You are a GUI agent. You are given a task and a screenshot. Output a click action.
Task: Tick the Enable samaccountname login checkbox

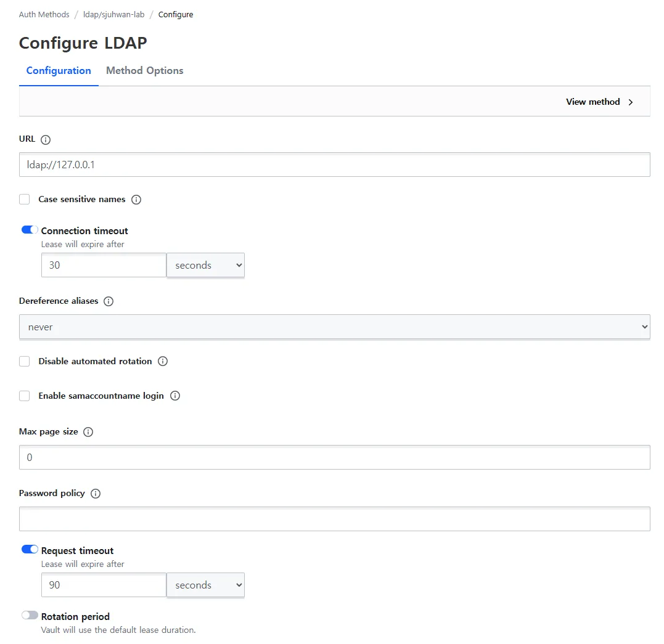pos(25,396)
